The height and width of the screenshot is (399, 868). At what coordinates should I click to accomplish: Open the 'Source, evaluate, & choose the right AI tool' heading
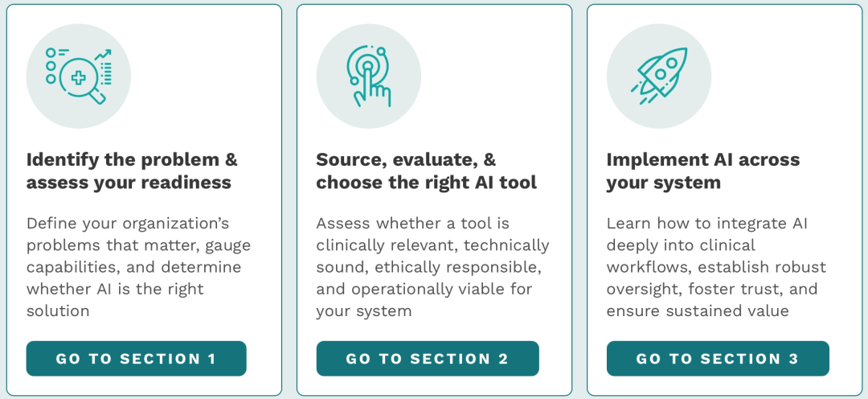coord(426,171)
